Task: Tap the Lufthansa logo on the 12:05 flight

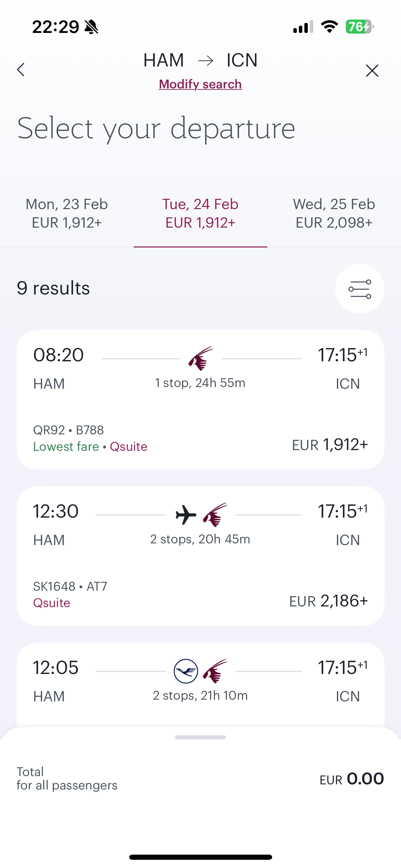Action: point(186,671)
